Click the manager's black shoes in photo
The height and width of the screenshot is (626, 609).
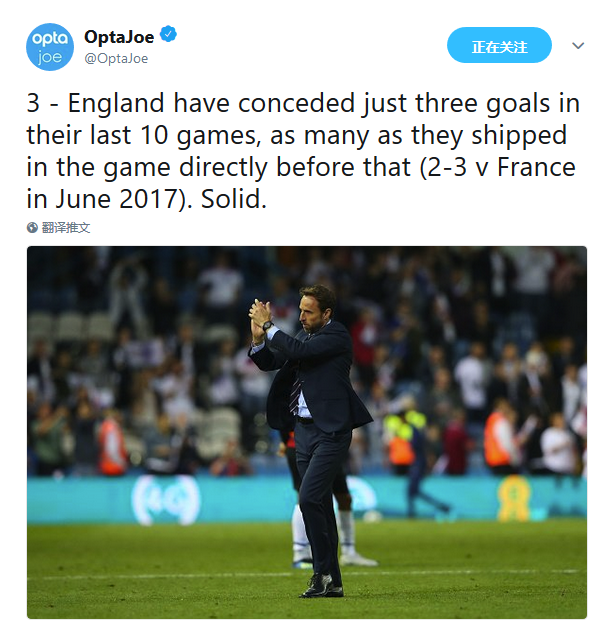(322, 585)
